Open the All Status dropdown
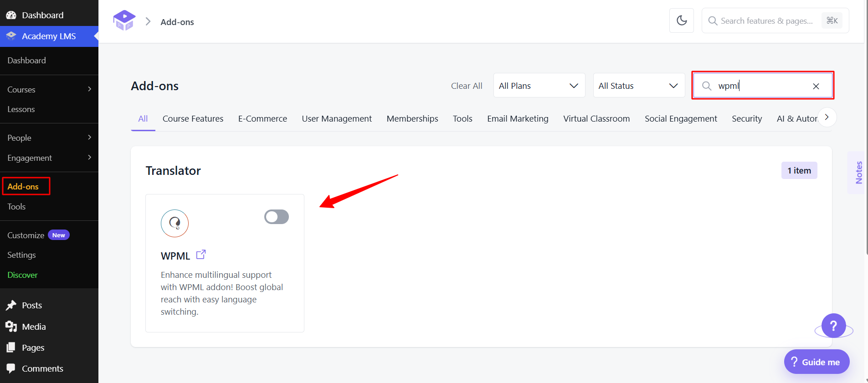Screen dimensions: 868x383 point(639,85)
